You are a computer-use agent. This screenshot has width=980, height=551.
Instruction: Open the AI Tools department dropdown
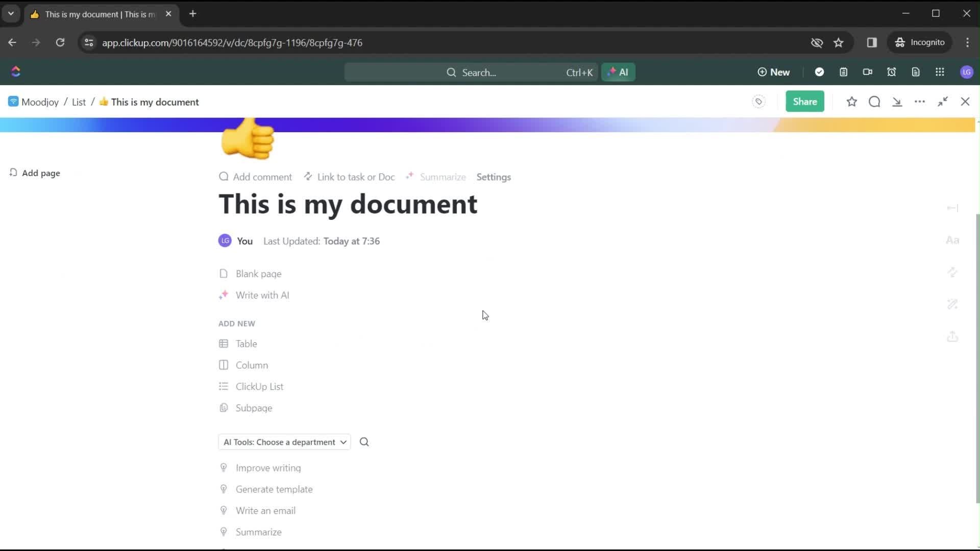pos(283,442)
